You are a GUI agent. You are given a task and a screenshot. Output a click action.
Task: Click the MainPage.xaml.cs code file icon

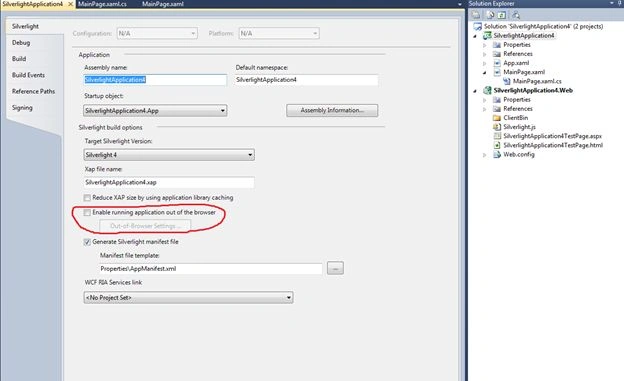tap(507, 81)
